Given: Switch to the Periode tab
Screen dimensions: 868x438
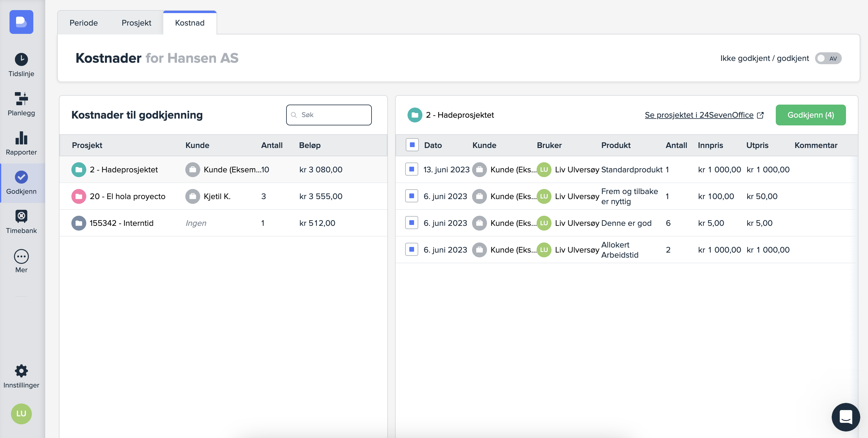Looking at the screenshot, I should point(84,23).
